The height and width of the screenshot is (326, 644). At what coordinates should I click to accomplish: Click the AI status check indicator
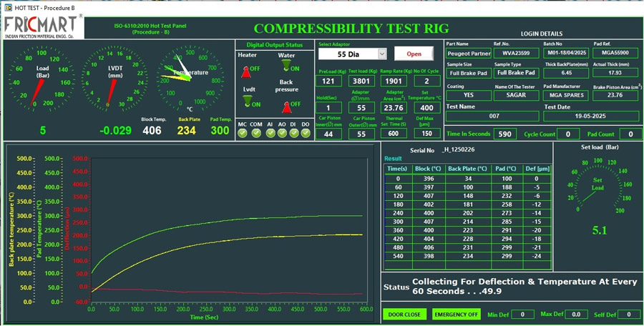click(269, 133)
